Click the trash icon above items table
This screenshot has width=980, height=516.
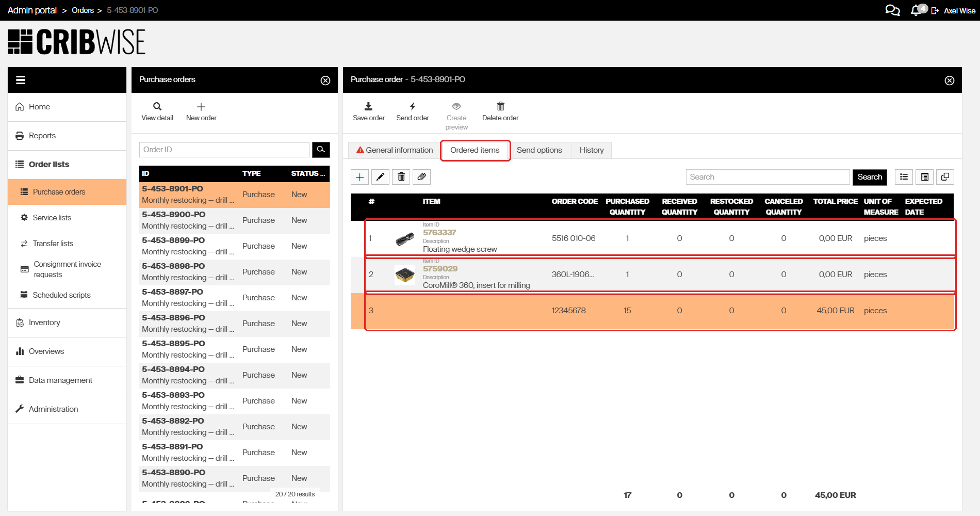click(401, 177)
